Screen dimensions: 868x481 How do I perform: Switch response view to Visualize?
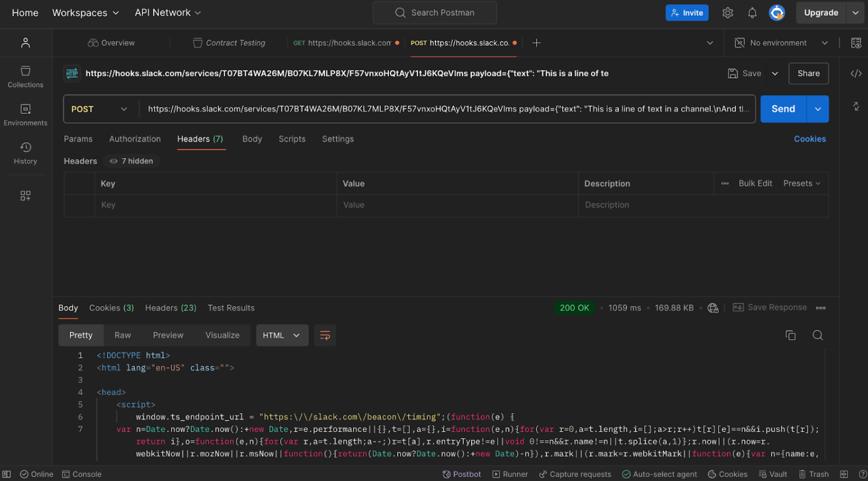222,335
